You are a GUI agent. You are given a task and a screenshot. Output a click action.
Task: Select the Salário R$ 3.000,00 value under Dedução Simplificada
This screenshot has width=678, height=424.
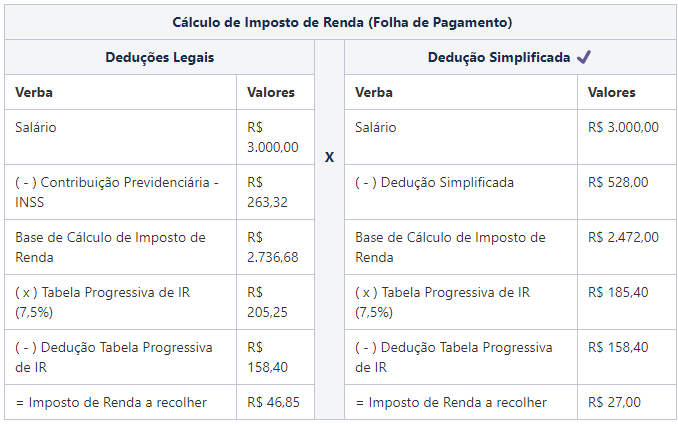click(x=623, y=127)
